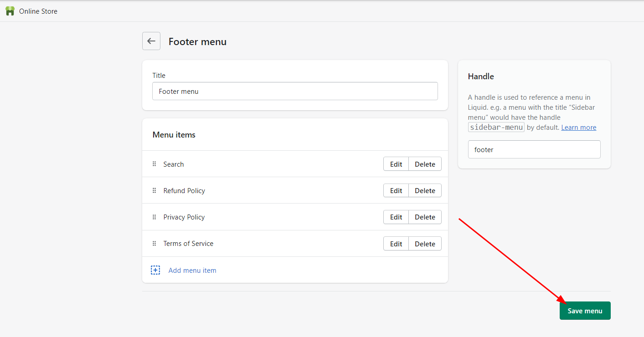This screenshot has width=644, height=337.
Task: Click the drag handle beside Terms of Service
Action: 154,243
